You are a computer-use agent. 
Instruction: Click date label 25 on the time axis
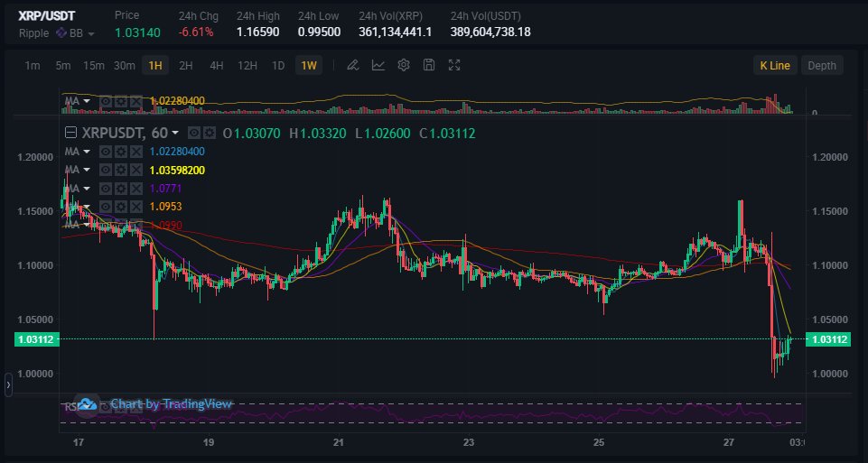pos(599,442)
